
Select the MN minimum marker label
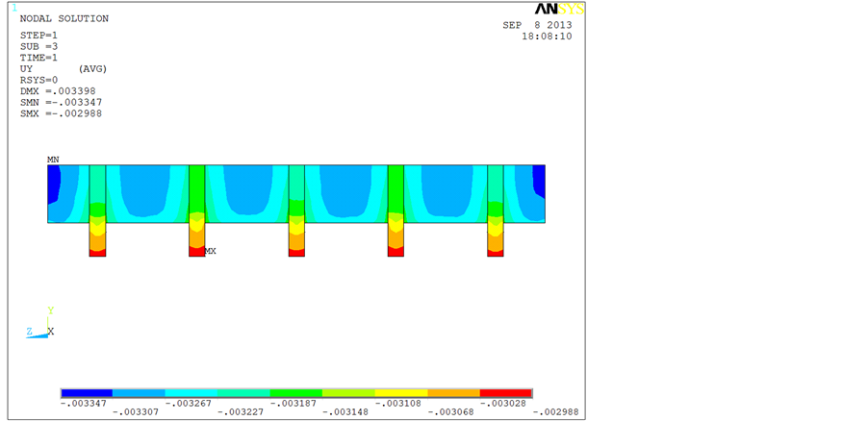click(x=53, y=159)
